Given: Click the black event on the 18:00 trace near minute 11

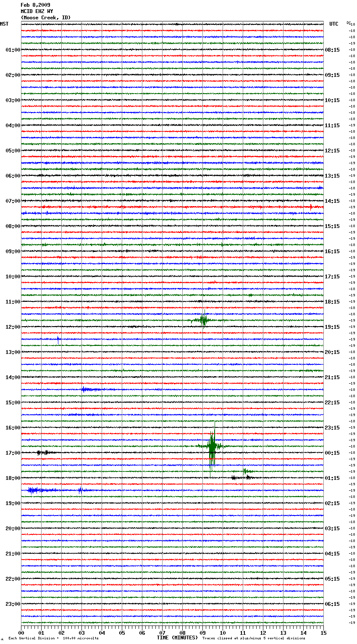Looking at the screenshot, I should [242, 477].
